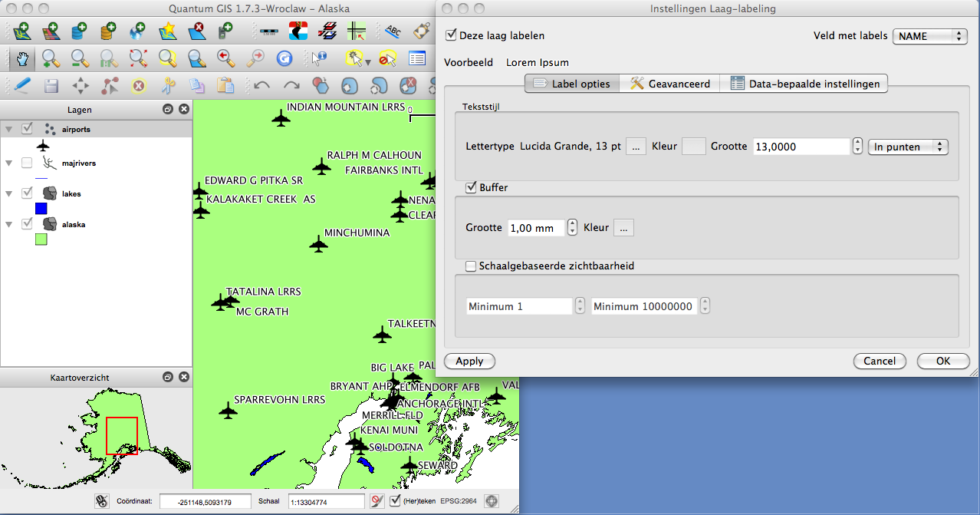Viewport: 980px width, 515px height.
Task: Activate the Pan map hand tool
Action: point(21,58)
